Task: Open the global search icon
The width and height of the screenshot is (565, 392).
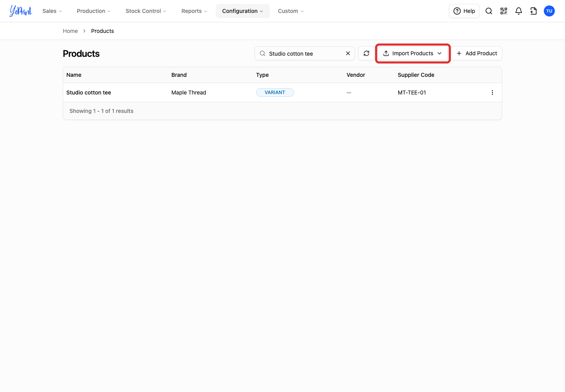Action: 489,11
